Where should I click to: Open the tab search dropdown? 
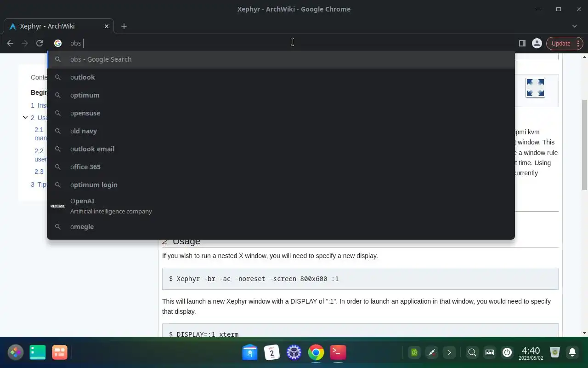tap(575, 26)
